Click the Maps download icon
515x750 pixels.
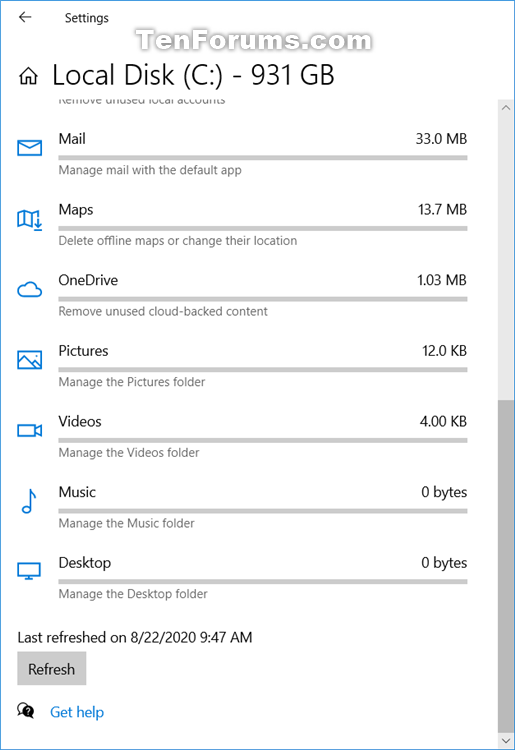coord(30,220)
